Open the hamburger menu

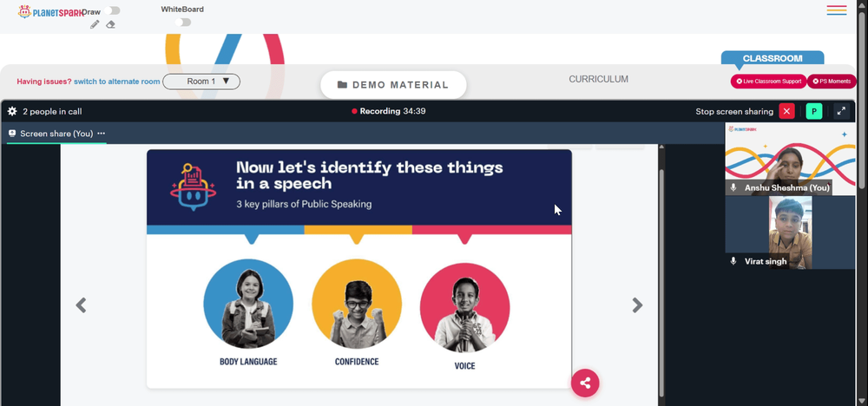click(x=837, y=10)
